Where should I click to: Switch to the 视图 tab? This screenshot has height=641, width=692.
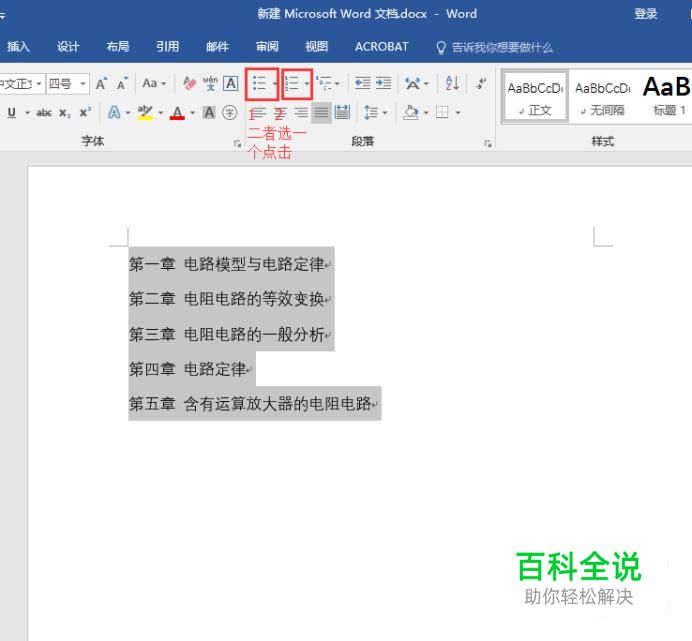(x=317, y=46)
